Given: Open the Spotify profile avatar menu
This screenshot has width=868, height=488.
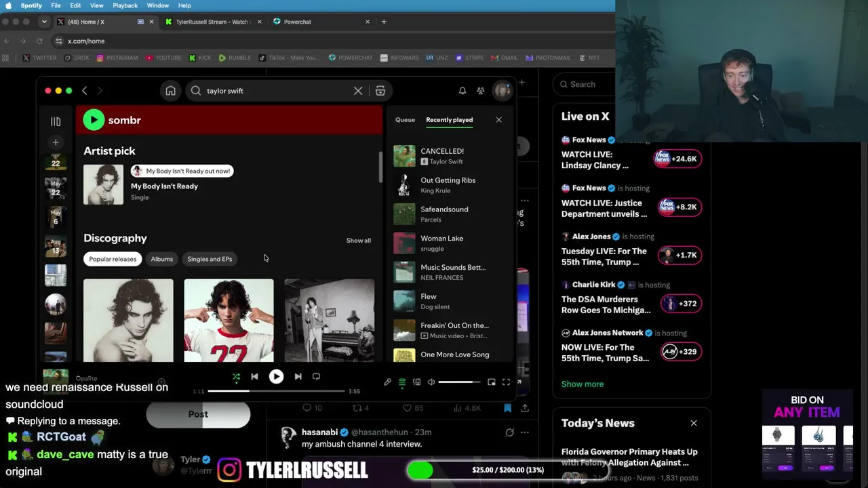Looking at the screenshot, I should coord(502,91).
